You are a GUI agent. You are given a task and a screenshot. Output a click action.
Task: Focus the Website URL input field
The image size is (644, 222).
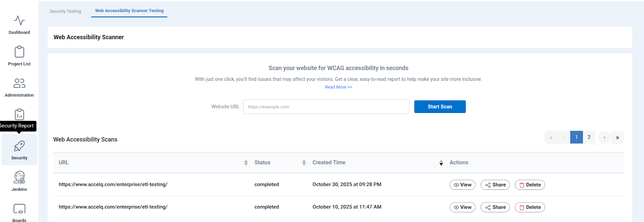click(326, 107)
